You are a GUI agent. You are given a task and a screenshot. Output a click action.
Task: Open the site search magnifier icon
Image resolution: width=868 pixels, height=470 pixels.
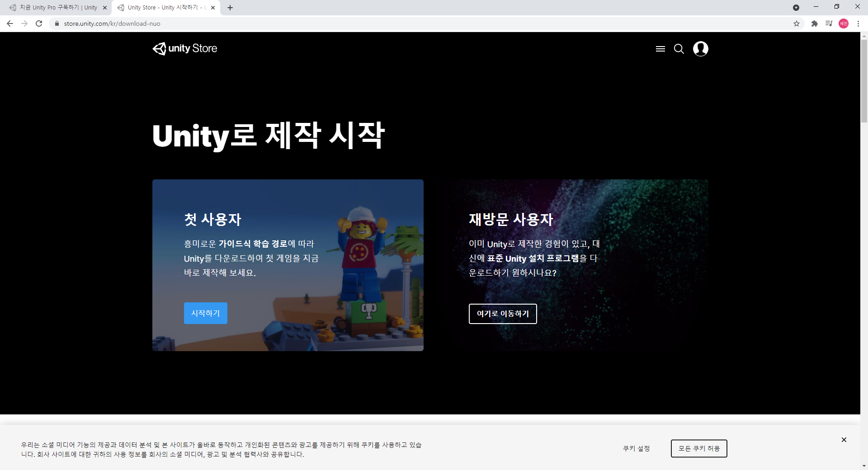pos(679,49)
